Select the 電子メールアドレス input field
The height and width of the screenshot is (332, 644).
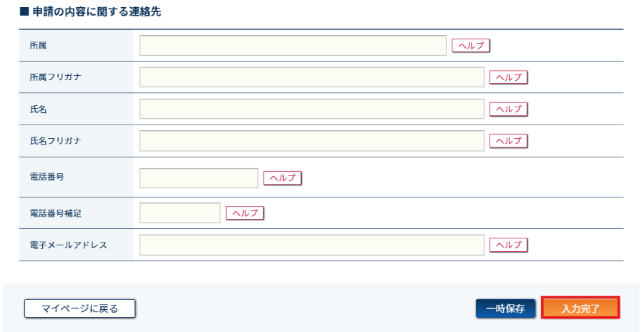click(x=311, y=245)
